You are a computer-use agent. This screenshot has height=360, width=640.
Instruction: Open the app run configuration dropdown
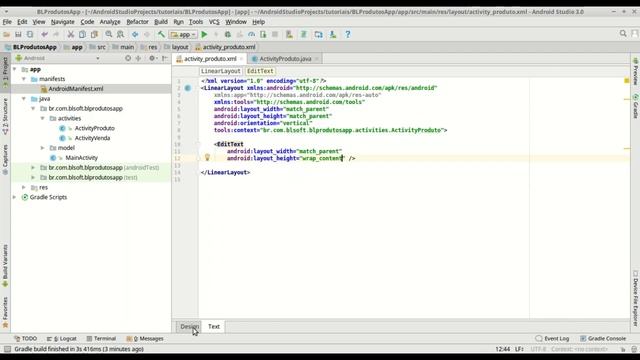click(183, 35)
